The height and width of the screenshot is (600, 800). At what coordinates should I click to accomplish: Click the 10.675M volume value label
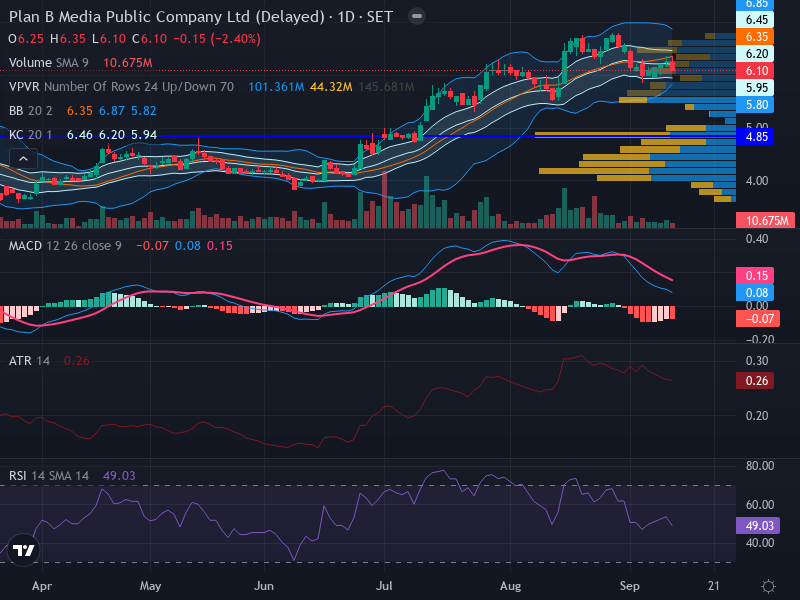(x=765, y=220)
